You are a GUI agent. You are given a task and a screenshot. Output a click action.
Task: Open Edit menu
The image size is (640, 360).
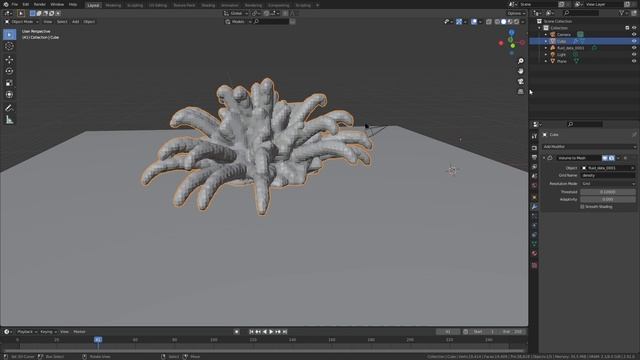[x=26, y=4]
